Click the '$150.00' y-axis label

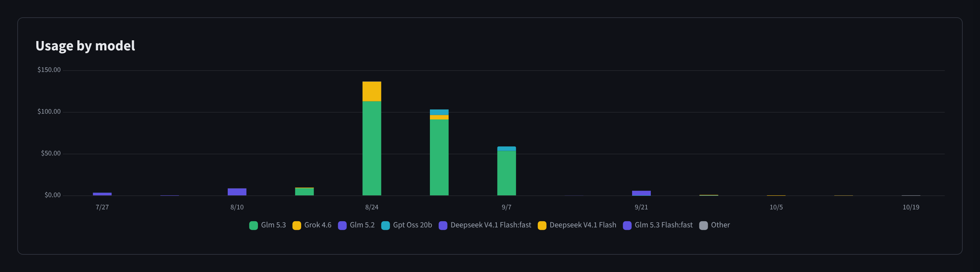[49, 69]
